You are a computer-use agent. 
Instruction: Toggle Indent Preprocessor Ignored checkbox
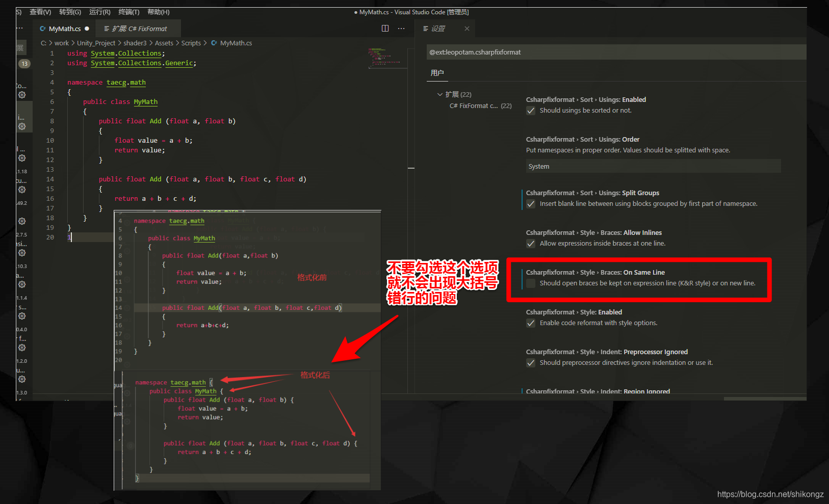click(x=531, y=363)
